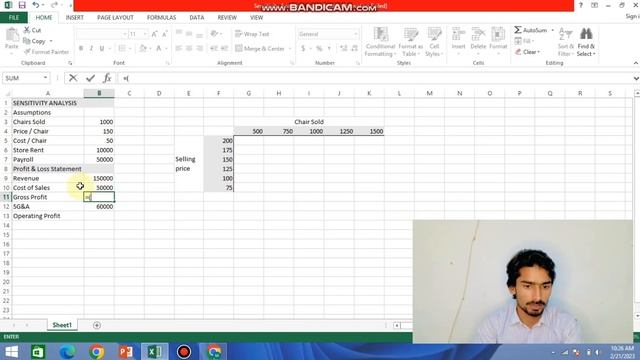Toggle Wrap Text
Viewport: 640px width, 360px height.
click(x=252, y=34)
